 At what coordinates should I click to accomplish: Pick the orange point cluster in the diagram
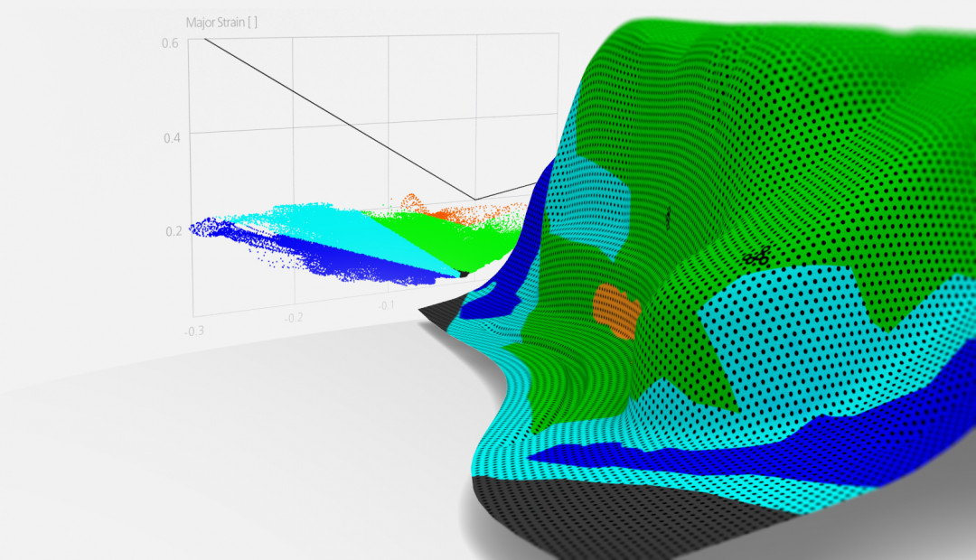tap(411, 202)
